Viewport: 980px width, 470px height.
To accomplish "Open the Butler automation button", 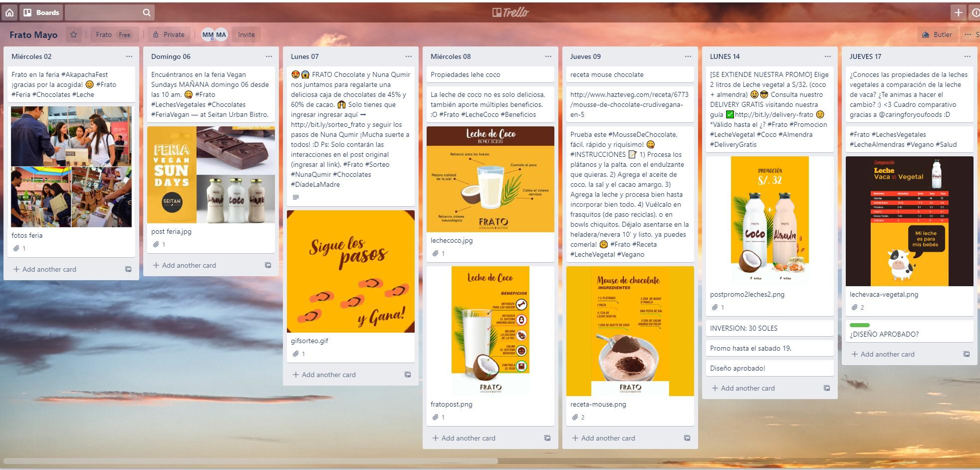I will [937, 34].
